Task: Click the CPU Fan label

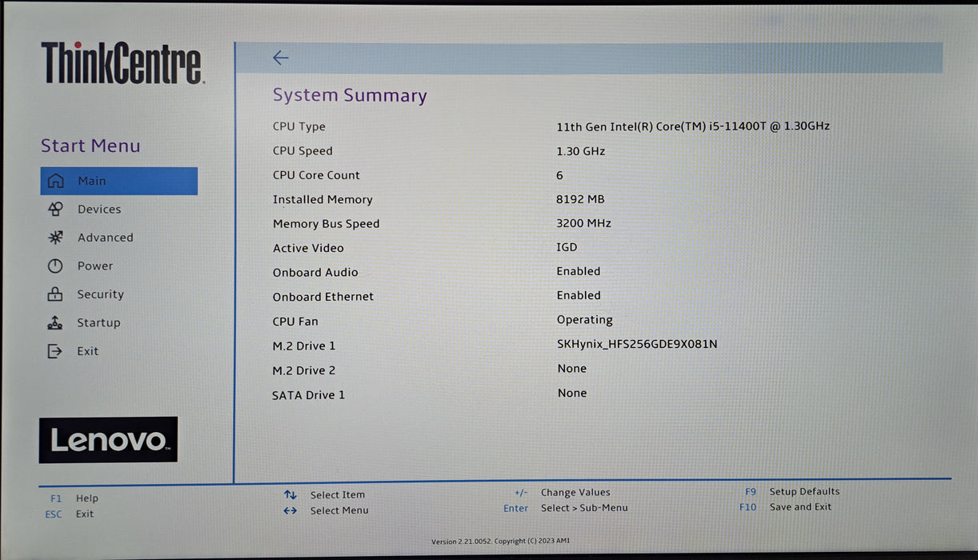Action: coord(295,322)
